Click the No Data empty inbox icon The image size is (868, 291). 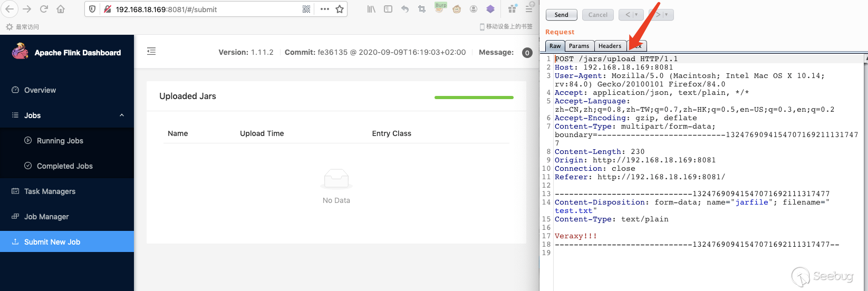pyautogui.click(x=336, y=179)
